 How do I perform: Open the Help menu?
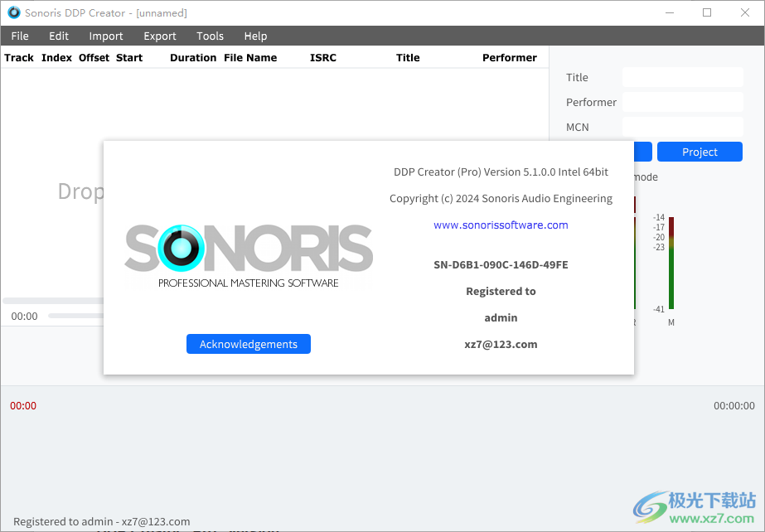(255, 36)
